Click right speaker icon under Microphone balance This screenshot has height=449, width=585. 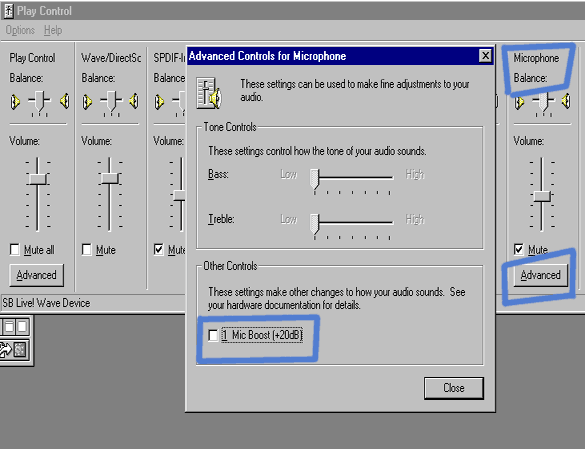[x=566, y=101]
